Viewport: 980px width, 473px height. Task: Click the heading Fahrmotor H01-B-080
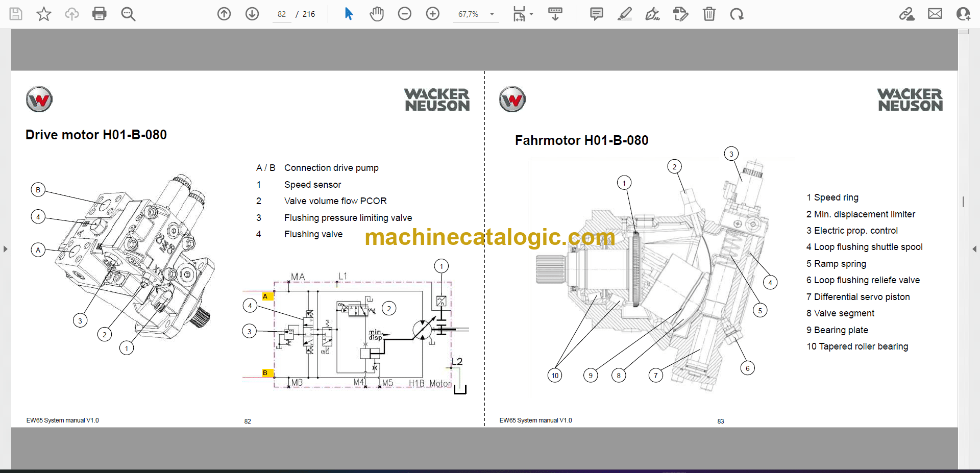(x=581, y=140)
